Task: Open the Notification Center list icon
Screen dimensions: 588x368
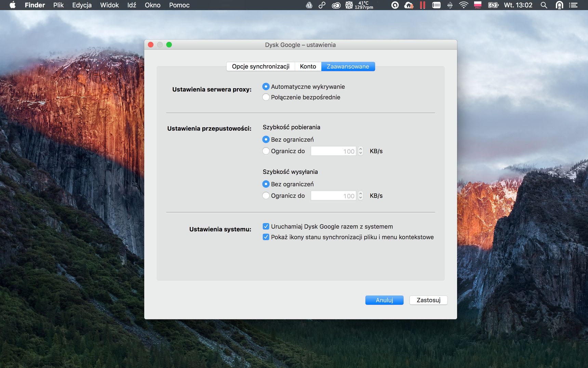Action: pyautogui.click(x=573, y=5)
